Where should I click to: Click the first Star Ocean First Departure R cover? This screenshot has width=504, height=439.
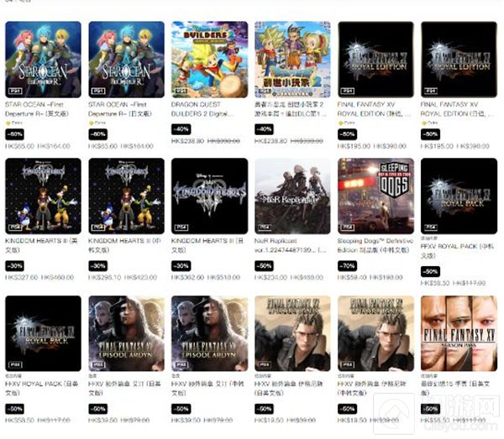click(x=43, y=60)
